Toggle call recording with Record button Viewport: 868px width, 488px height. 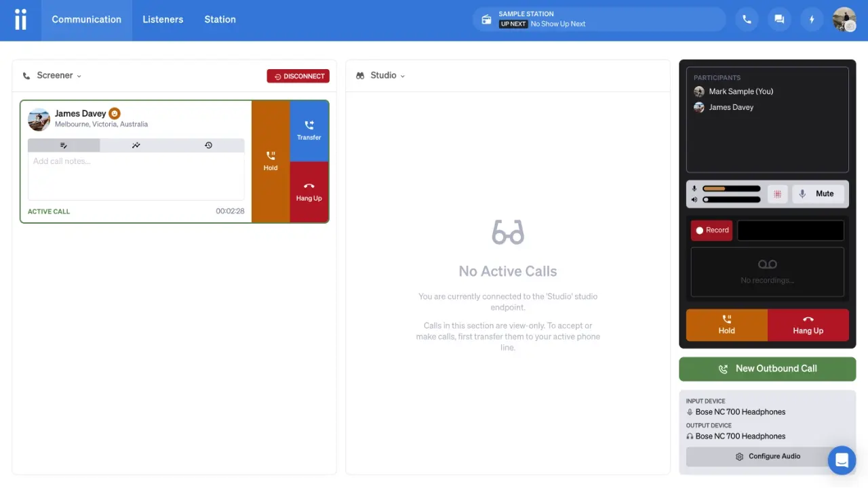click(x=711, y=230)
